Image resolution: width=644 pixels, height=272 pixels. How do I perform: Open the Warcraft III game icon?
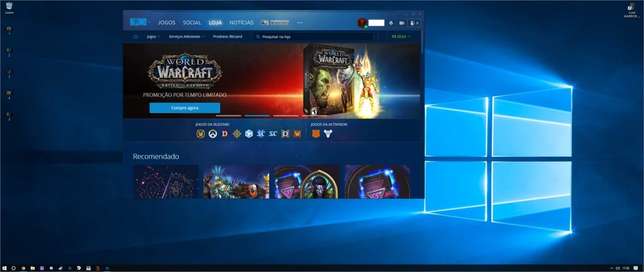(297, 133)
